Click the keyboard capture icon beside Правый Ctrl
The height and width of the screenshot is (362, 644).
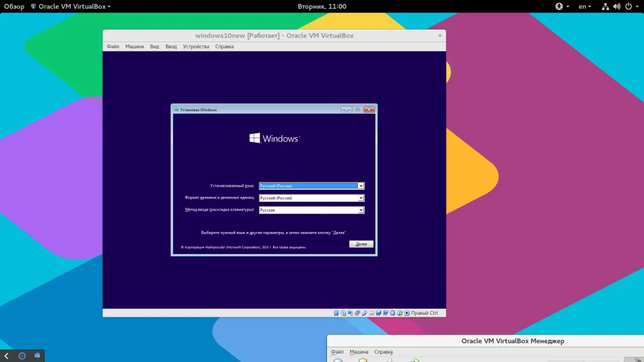[x=406, y=312]
